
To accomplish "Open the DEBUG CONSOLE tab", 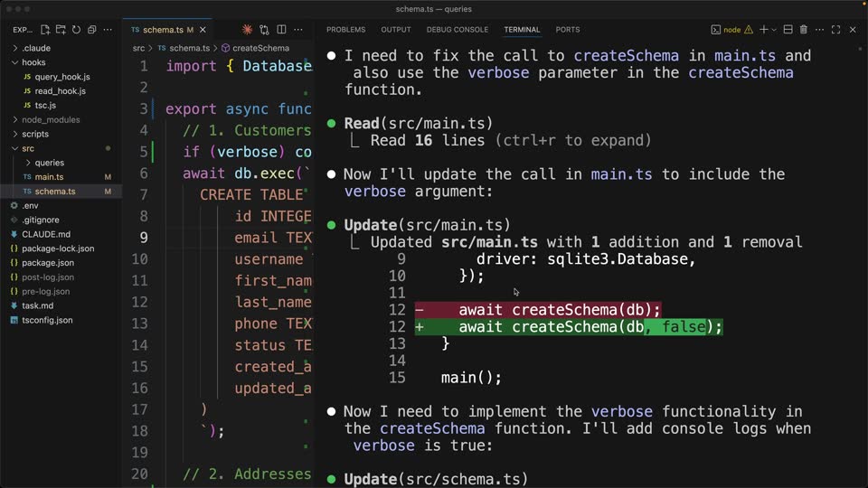I will 458,30.
